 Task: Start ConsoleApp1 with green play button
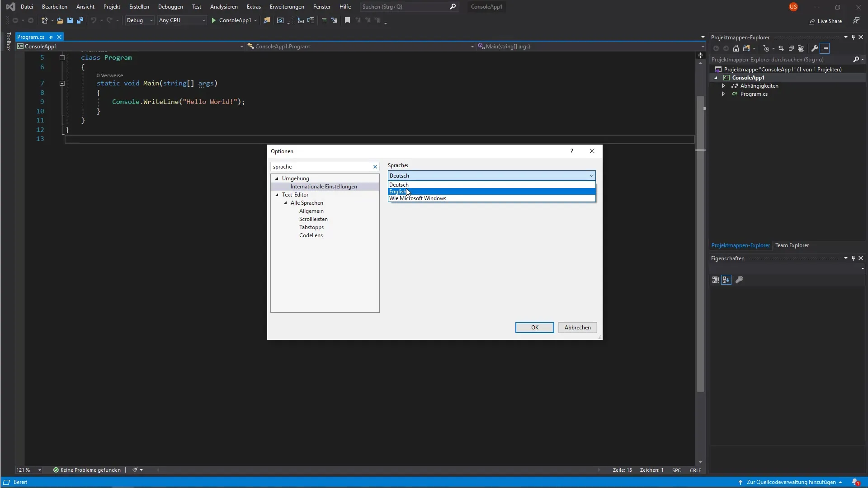coord(213,20)
